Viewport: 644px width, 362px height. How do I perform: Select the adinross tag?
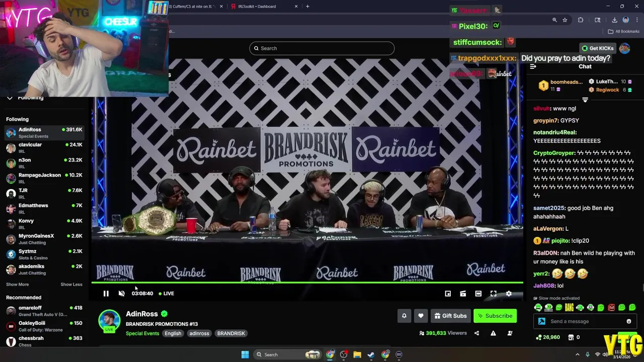tap(199, 333)
